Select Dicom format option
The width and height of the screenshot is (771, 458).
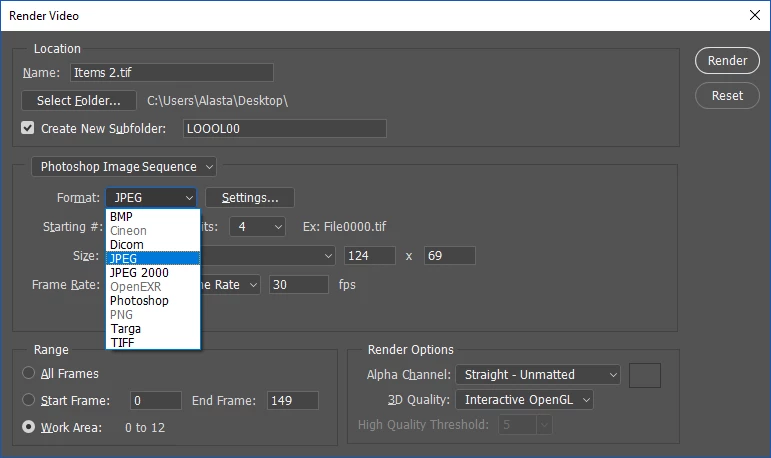pyautogui.click(x=153, y=244)
